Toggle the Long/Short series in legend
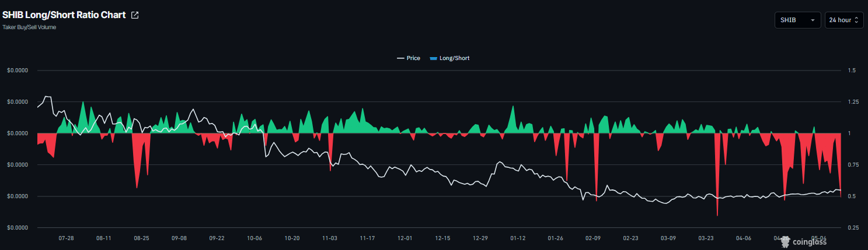The height and width of the screenshot is (250, 868). [449, 58]
